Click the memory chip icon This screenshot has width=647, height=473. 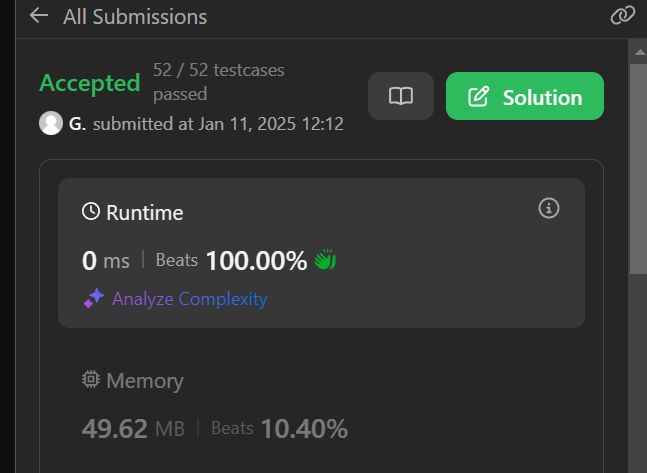click(x=91, y=380)
